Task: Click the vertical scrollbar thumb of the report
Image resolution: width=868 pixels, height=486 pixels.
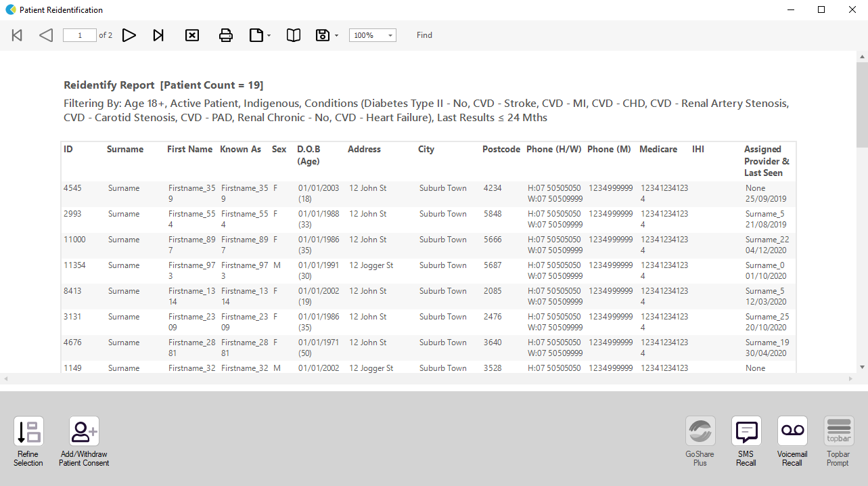Action: click(x=862, y=105)
